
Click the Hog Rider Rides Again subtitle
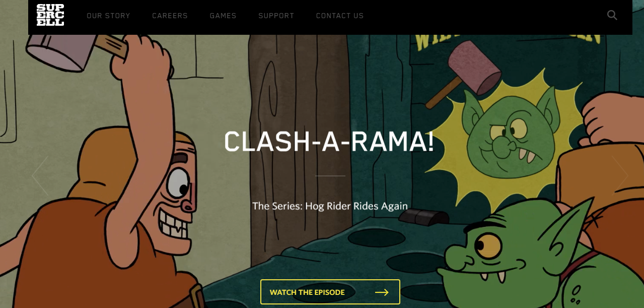pyautogui.click(x=330, y=206)
